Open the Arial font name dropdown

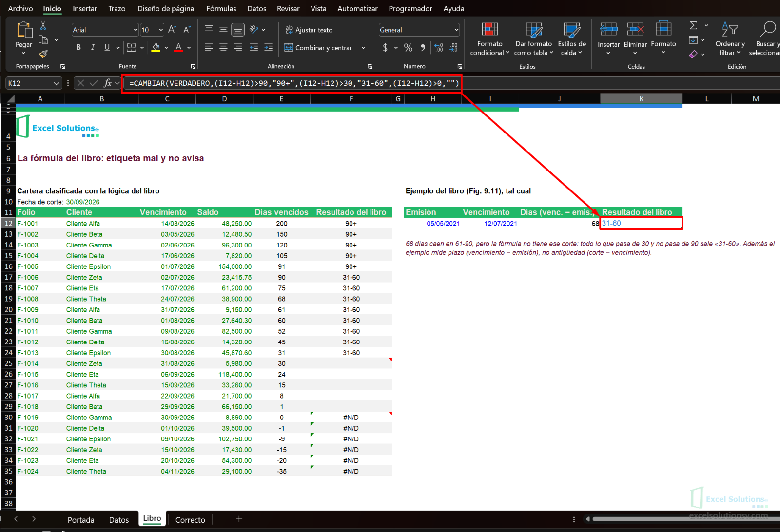click(136, 30)
